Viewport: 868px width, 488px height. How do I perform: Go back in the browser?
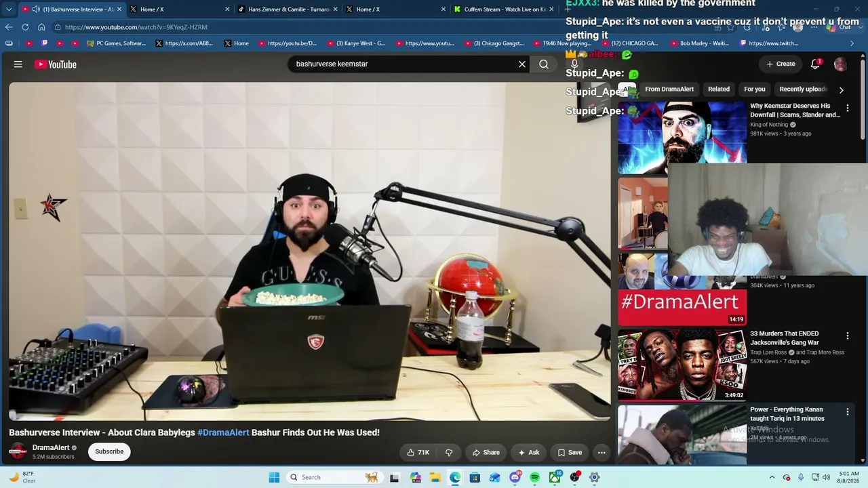point(9,27)
